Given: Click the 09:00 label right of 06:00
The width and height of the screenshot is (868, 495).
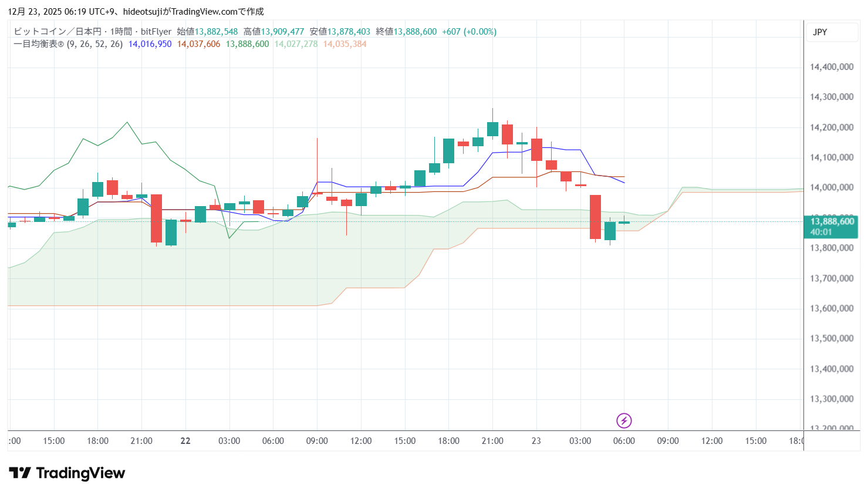Looking at the screenshot, I should click(x=668, y=441).
